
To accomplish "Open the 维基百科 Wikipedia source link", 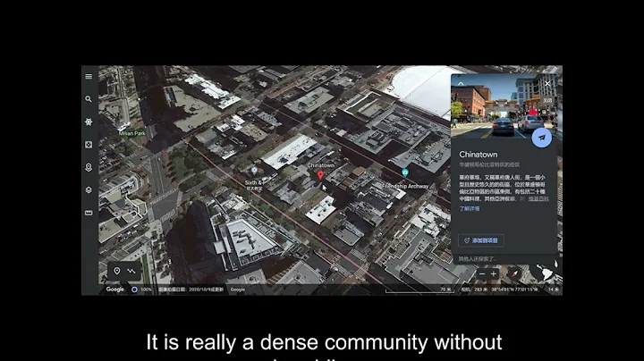I will (x=538, y=198).
